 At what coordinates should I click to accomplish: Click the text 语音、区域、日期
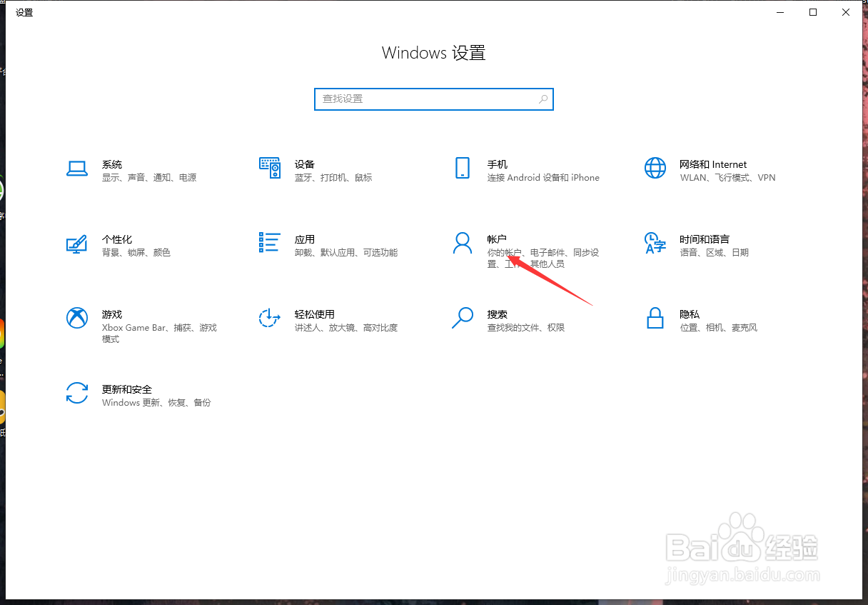click(715, 253)
